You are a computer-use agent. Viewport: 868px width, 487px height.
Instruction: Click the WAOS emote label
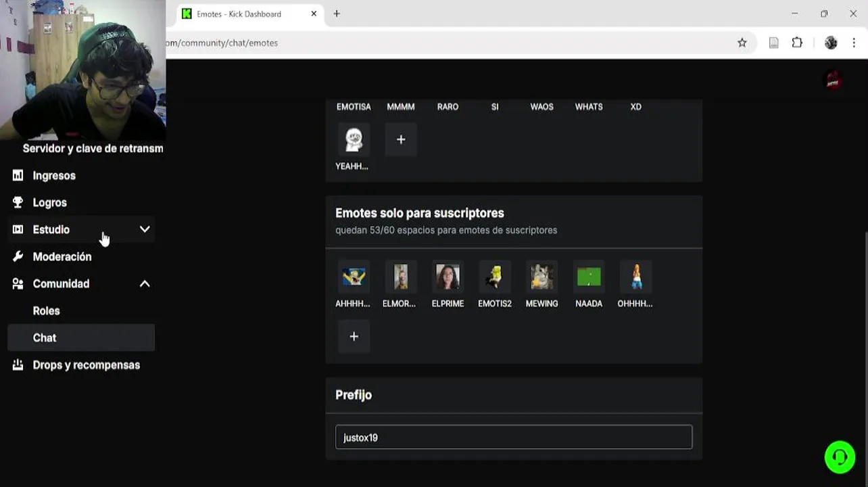541,107
